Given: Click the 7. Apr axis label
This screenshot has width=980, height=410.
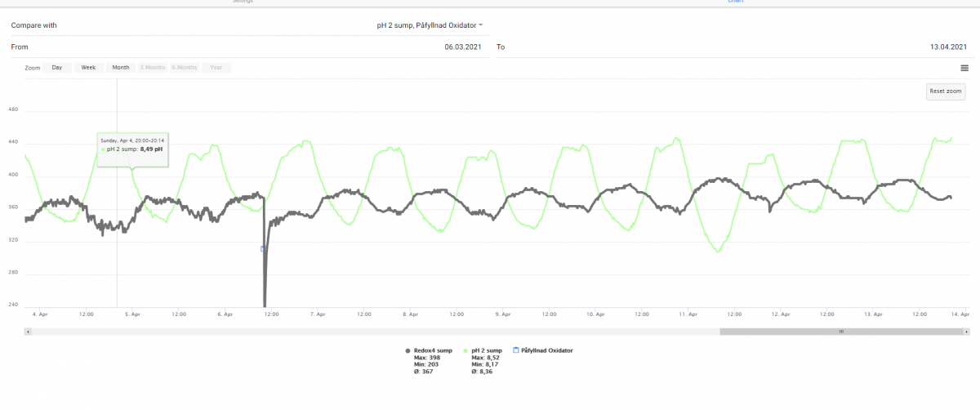Looking at the screenshot, I should [x=319, y=314].
